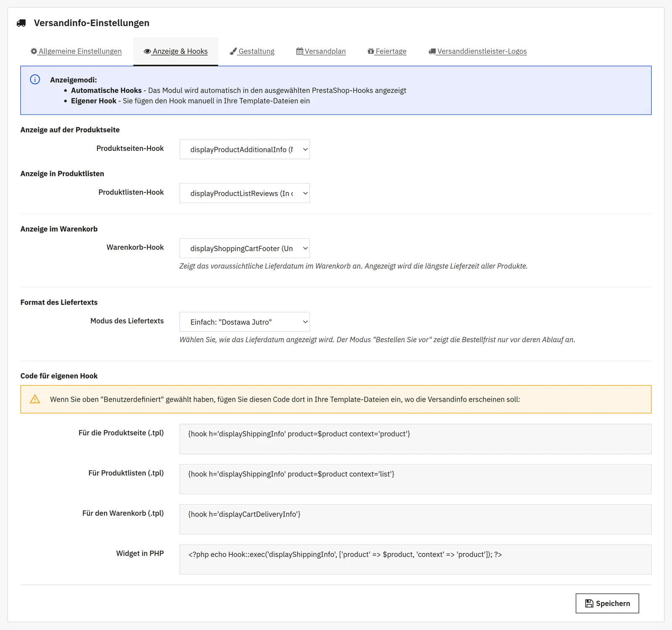Click the truck icon on Versanddienstleister-Logos tab
Viewport: 672px width, 630px height.
point(432,51)
